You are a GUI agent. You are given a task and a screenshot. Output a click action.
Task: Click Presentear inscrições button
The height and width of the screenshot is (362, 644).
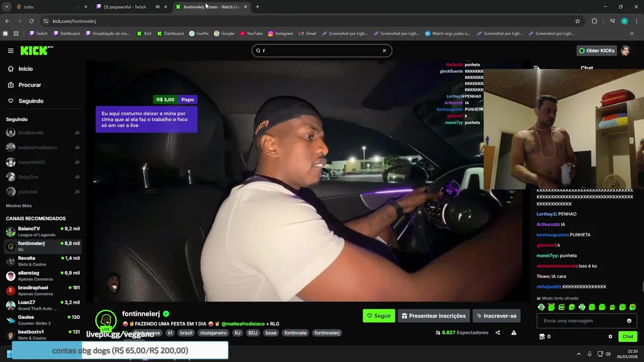click(434, 316)
